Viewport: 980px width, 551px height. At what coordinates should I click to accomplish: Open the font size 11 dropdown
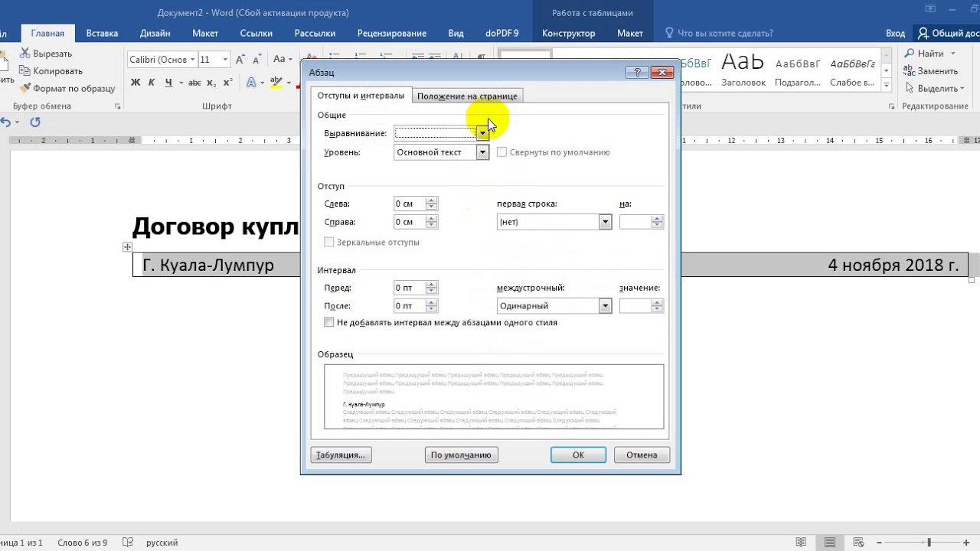[225, 59]
